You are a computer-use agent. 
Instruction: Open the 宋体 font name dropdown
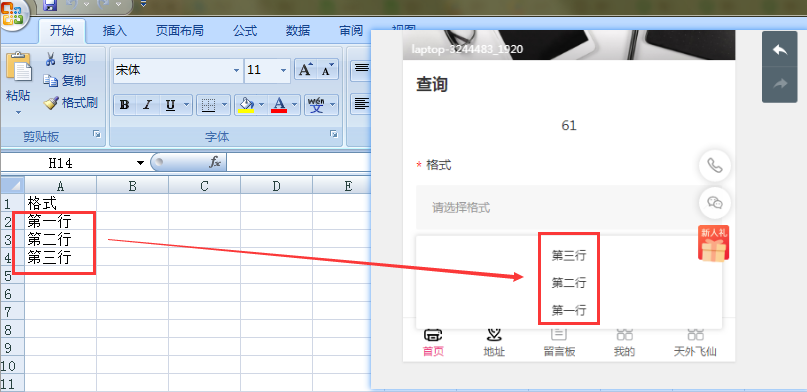pos(236,70)
